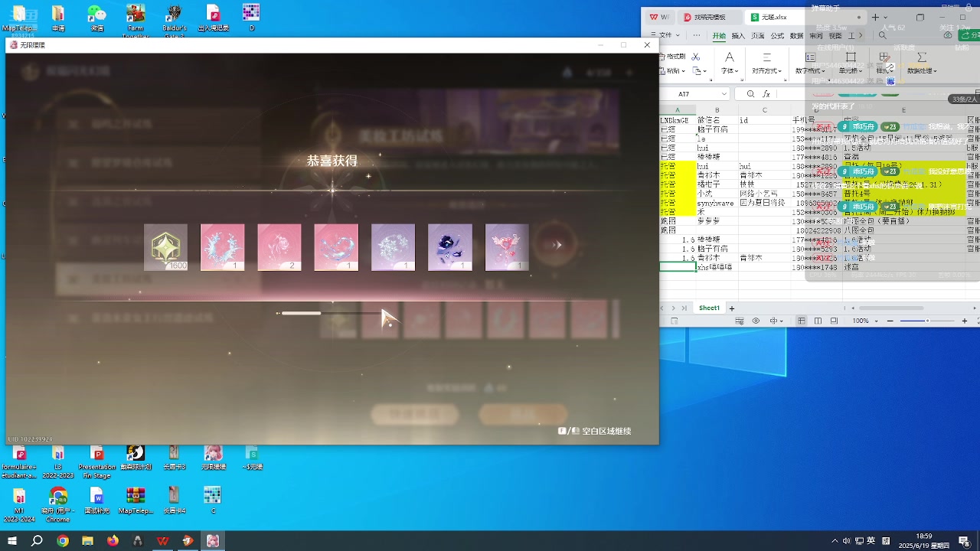The image size is (980, 551).
Task: Open the 长图卡4 file on the desktop
Action: pyautogui.click(x=175, y=500)
